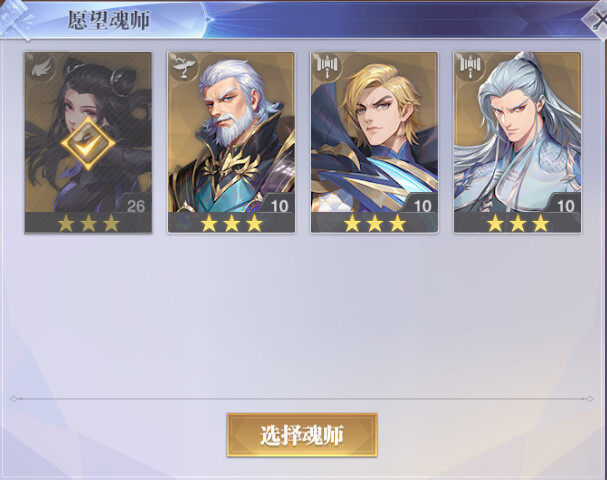Click the three-star rating under bearded elder
This screenshot has height=480, width=607.
(231, 223)
